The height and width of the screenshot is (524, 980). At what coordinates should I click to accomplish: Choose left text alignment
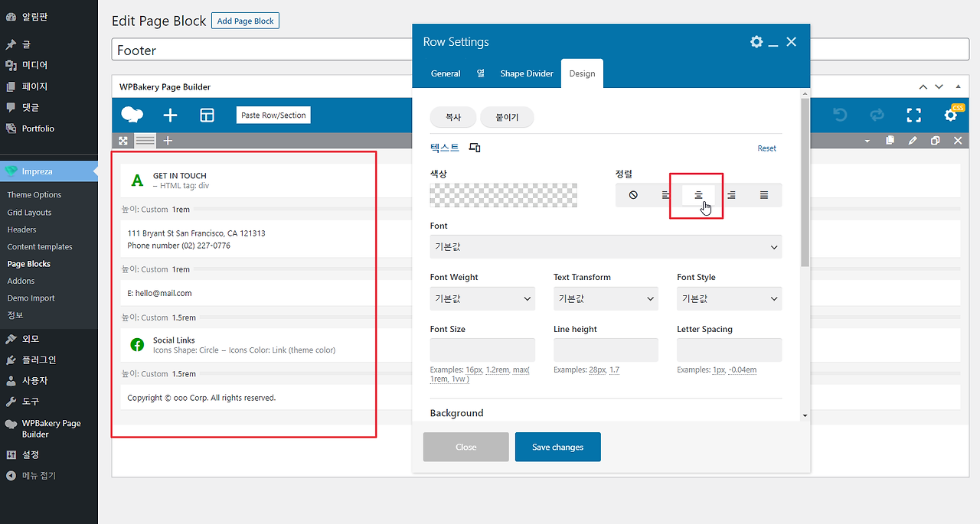click(x=666, y=195)
